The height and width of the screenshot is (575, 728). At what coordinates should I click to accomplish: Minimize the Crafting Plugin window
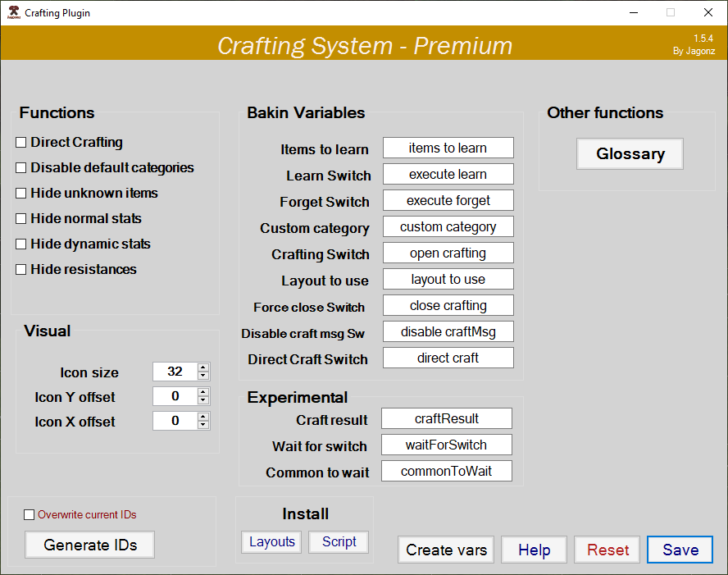(x=634, y=12)
